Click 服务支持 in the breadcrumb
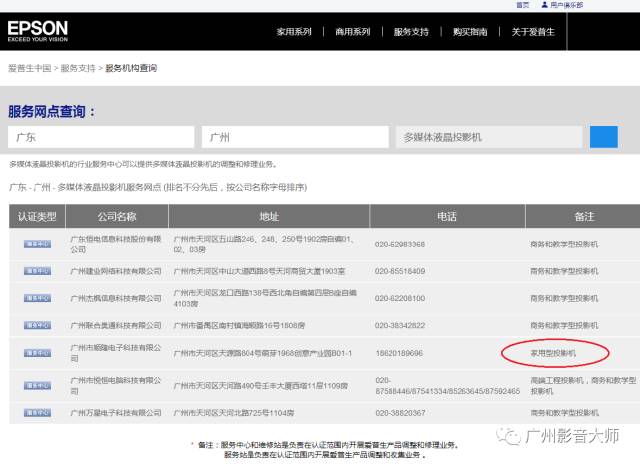Viewport: 640px width, 464px height. (x=78, y=68)
